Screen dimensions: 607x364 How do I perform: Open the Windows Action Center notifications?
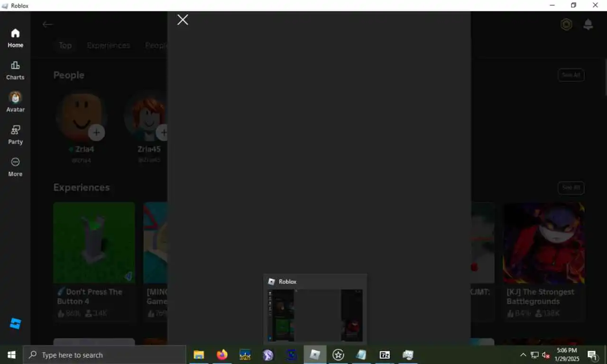pyautogui.click(x=593, y=355)
